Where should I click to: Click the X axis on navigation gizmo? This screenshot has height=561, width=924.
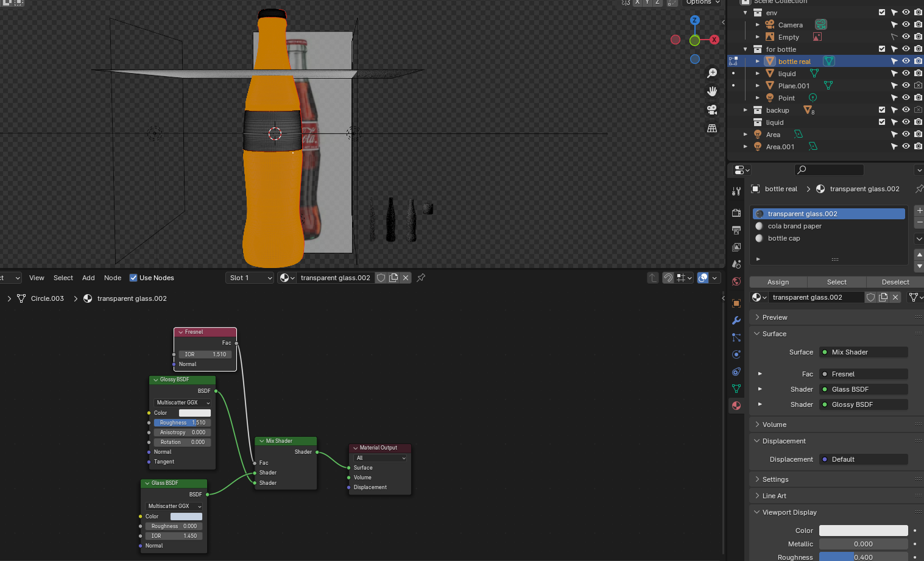point(714,40)
